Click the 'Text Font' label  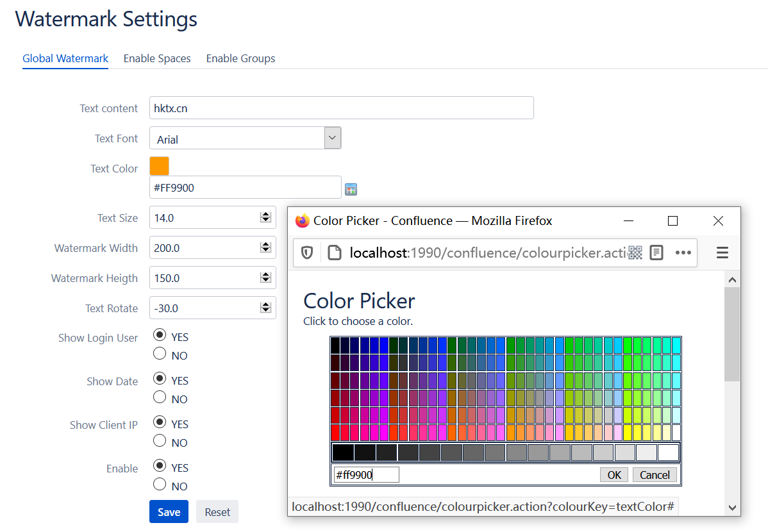tap(117, 138)
